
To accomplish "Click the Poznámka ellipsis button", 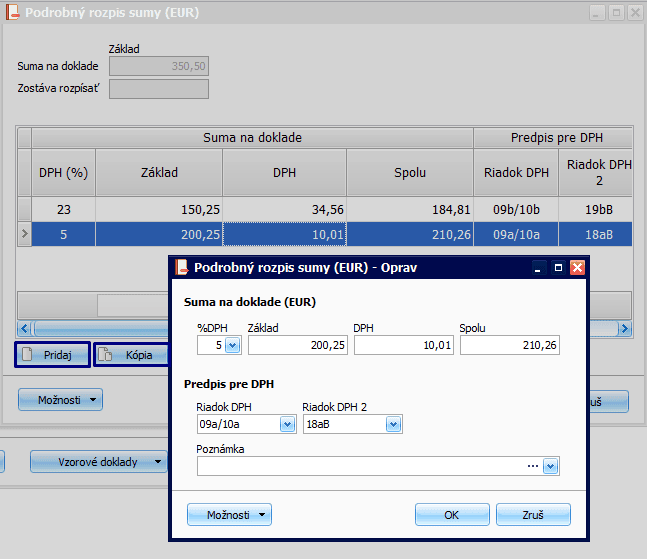I will pos(534,466).
